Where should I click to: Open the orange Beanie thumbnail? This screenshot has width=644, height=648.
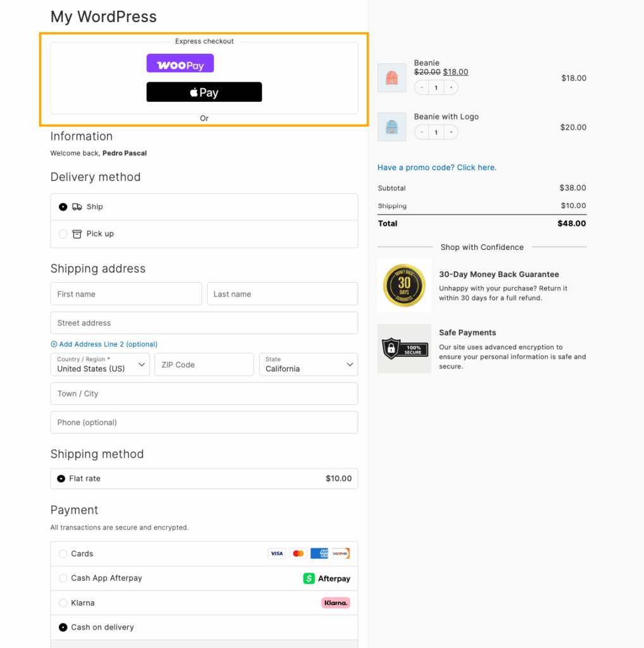[392, 78]
